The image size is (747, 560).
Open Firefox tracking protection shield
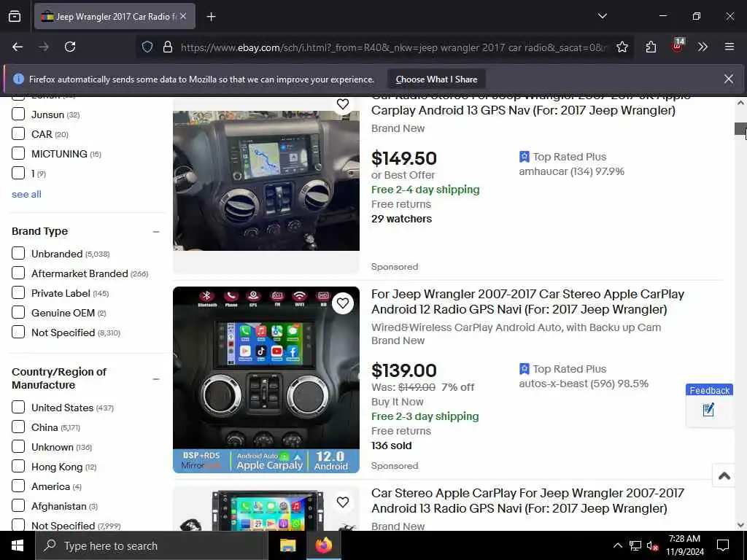tap(147, 47)
